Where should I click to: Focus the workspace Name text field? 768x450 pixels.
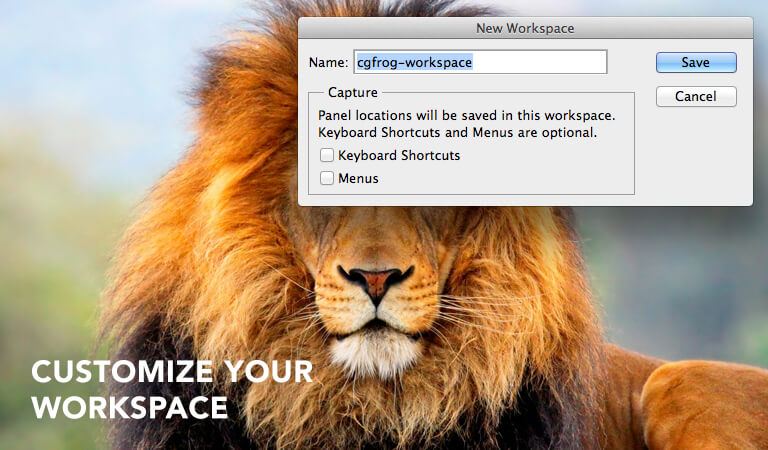(x=480, y=62)
